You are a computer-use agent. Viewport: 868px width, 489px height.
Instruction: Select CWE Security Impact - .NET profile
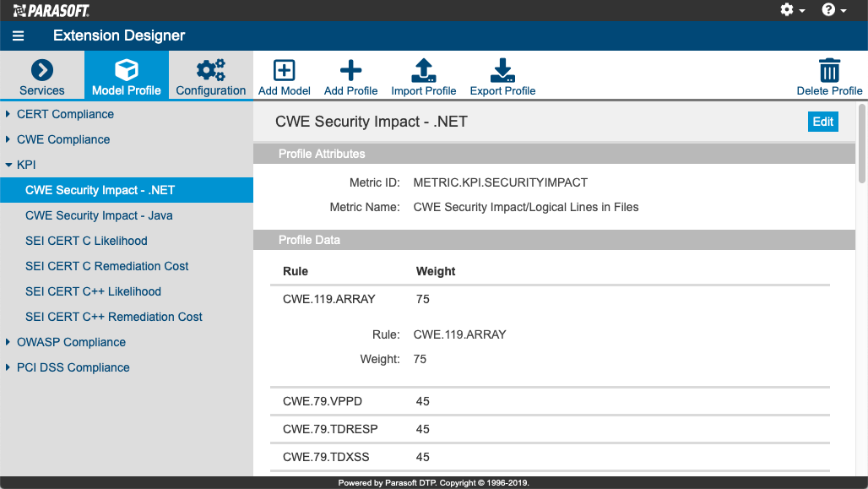coord(127,190)
